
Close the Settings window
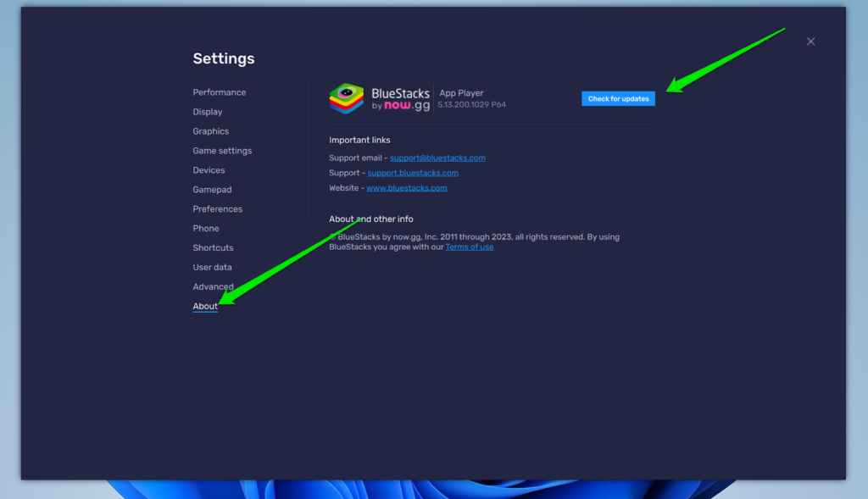tap(810, 41)
